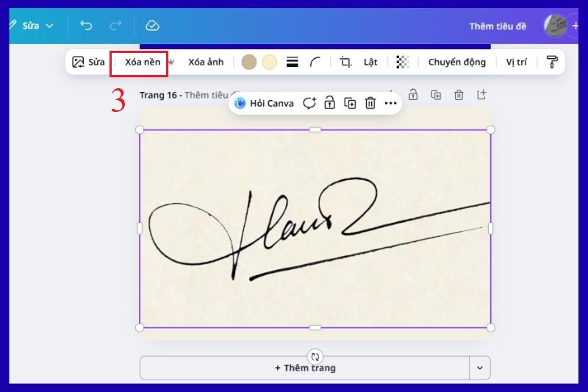Click the add page icon beside page trash
588x392 pixels.
point(481,95)
